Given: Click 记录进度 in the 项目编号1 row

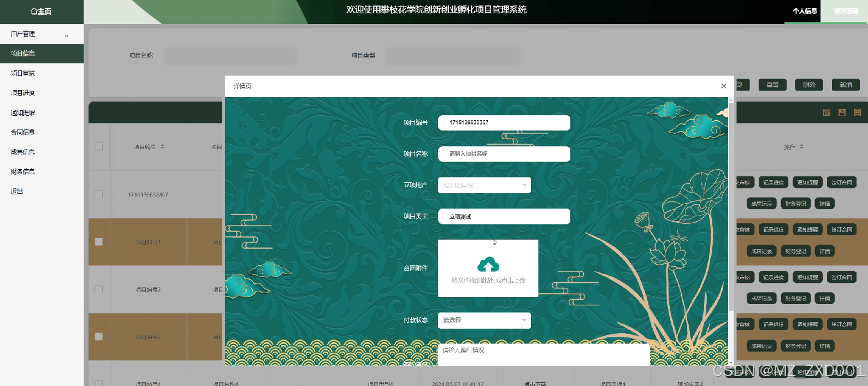Looking at the screenshot, I should click(773, 230).
